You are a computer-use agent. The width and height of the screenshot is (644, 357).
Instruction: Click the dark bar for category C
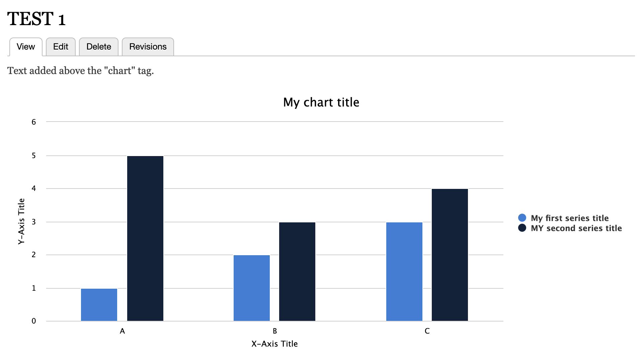[450, 255]
